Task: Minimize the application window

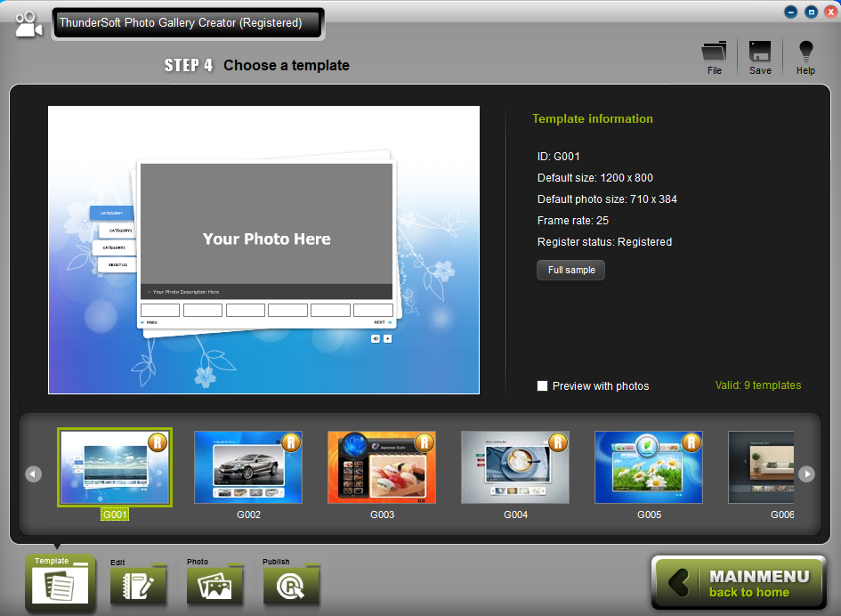Action: tap(790, 12)
